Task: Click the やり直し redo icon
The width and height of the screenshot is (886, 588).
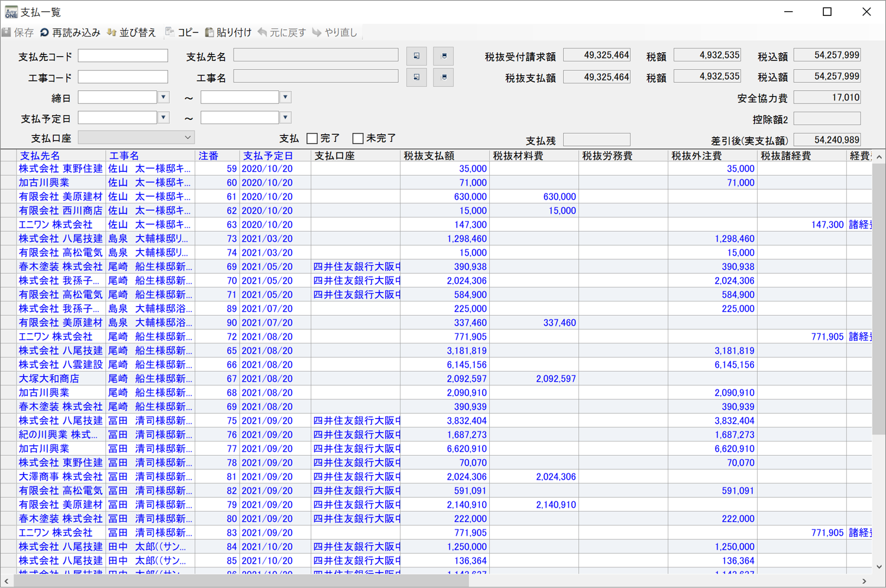Action: click(x=317, y=33)
